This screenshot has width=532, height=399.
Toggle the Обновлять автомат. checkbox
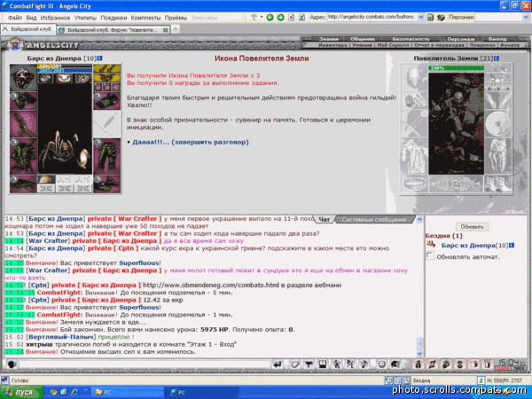[430, 255]
